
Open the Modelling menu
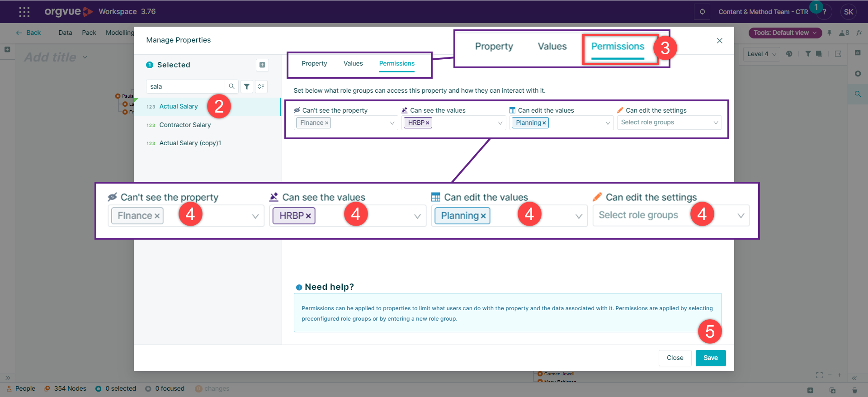[120, 33]
